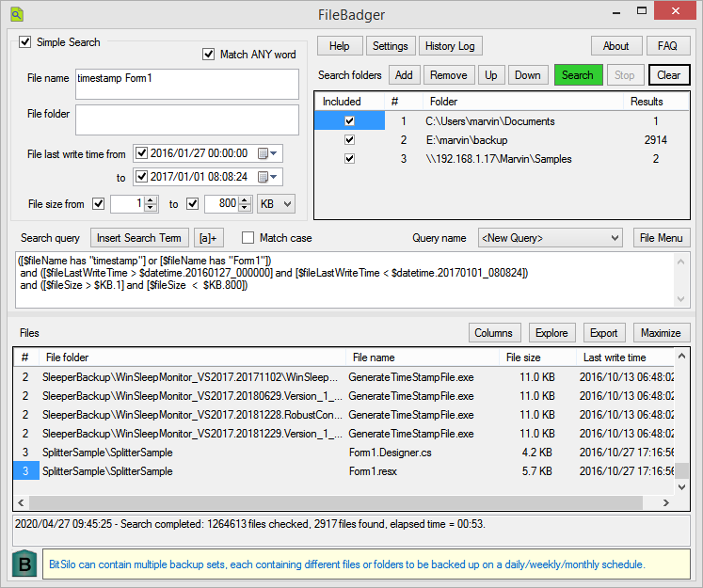Sort results by Last write time column
Viewport: 703px width, 588px height.
click(x=625, y=358)
